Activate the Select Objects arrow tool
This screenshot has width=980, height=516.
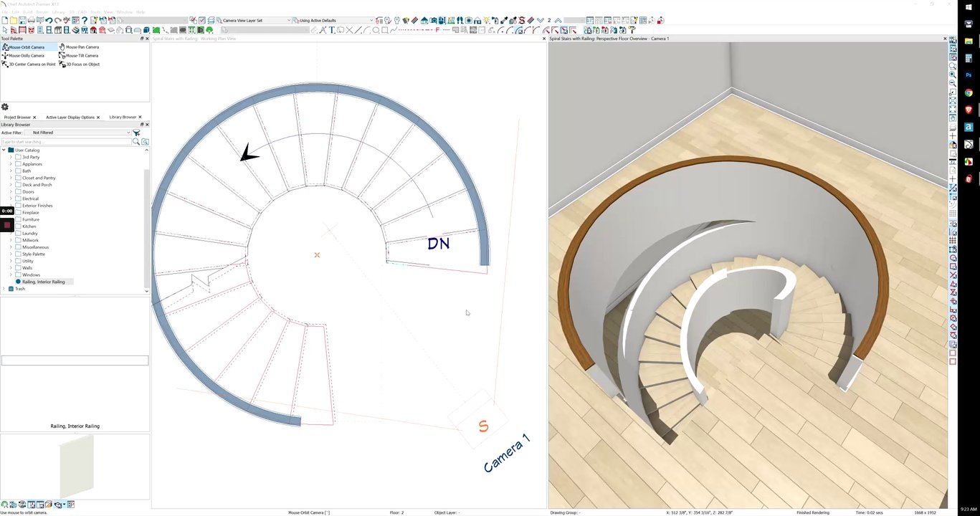point(5,30)
